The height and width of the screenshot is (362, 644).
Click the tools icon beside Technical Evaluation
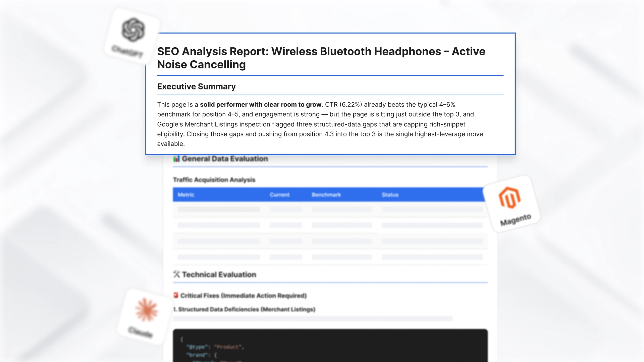click(x=176, y=275)
